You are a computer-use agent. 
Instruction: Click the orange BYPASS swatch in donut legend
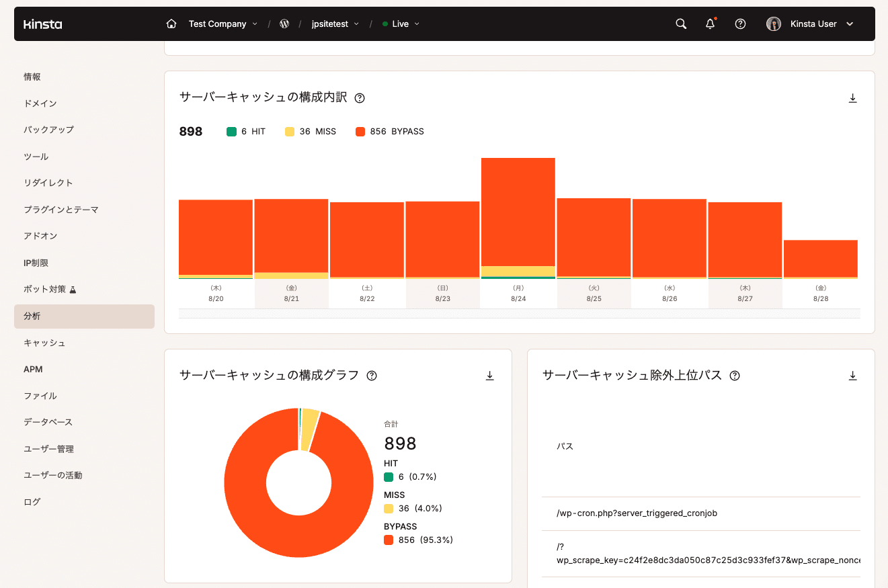click(389, 540)
